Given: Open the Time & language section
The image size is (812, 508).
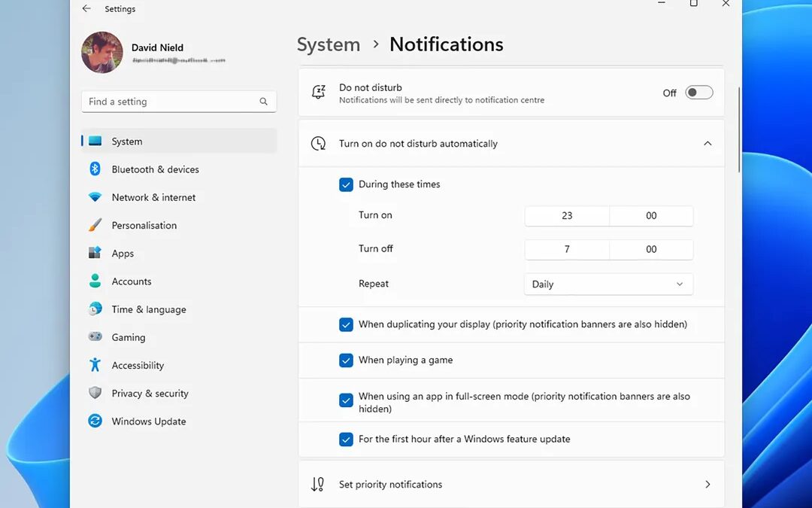Looking at the screenshot, I should tap(148, 309).
